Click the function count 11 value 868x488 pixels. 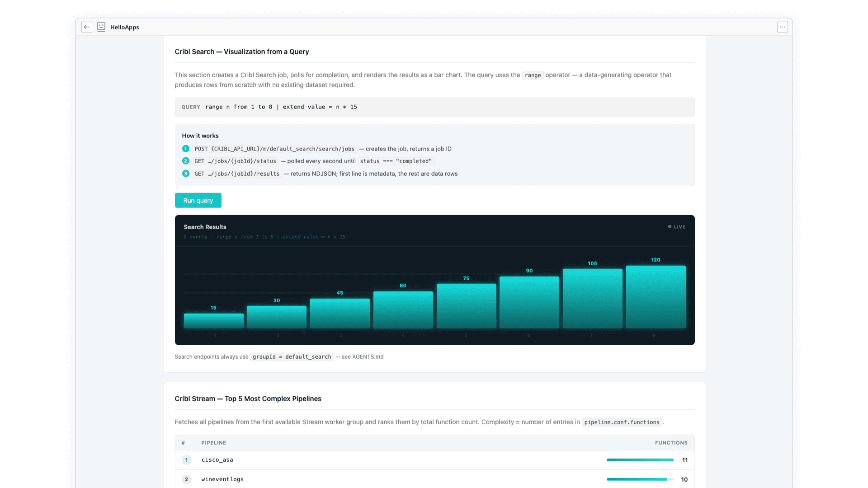point(685,460)
